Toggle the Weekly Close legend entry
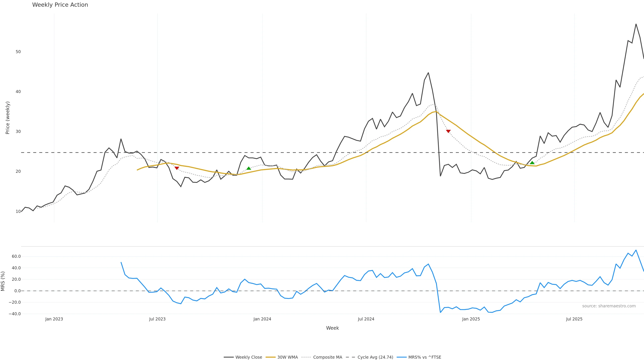 coord(249,357)
